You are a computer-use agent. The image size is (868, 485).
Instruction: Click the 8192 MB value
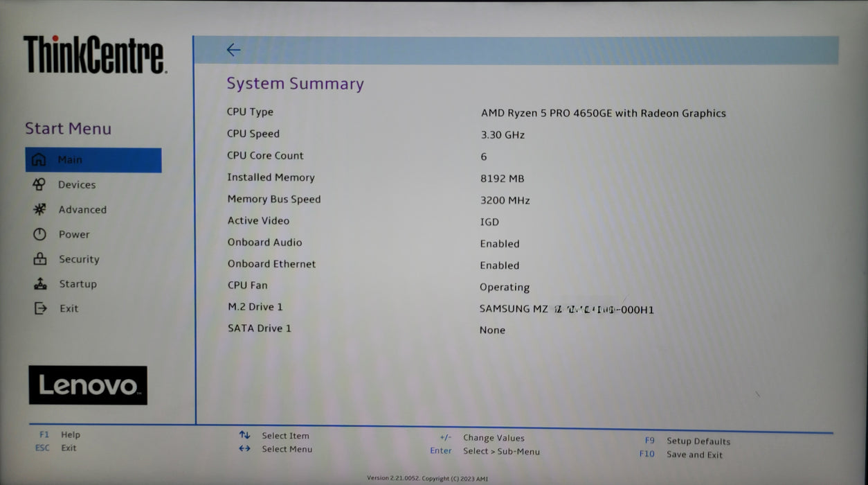(x=503, y=179)
